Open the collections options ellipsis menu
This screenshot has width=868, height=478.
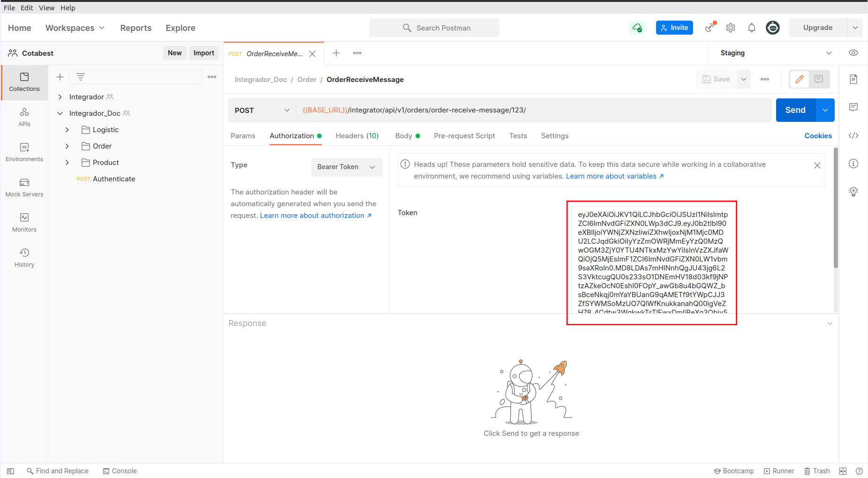212,77
